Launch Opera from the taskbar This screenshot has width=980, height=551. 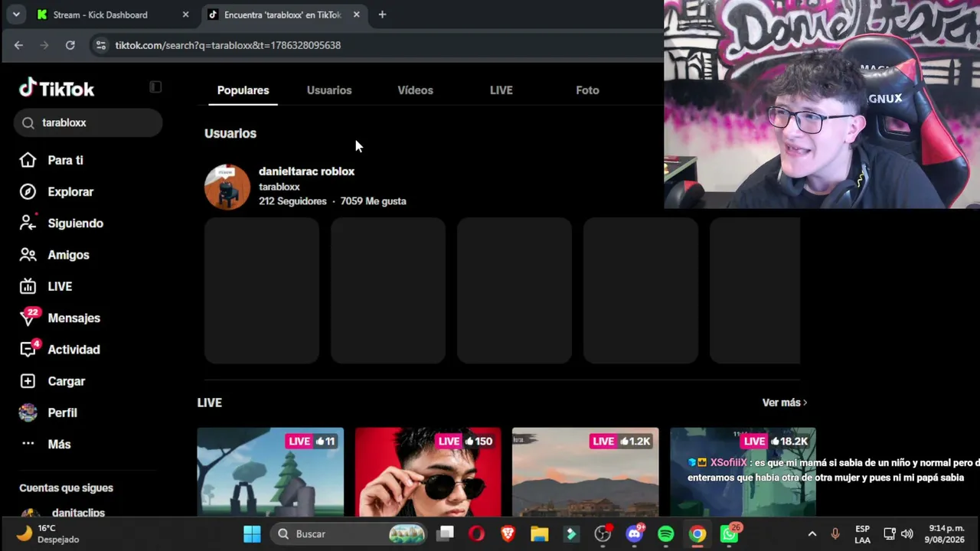477,534
